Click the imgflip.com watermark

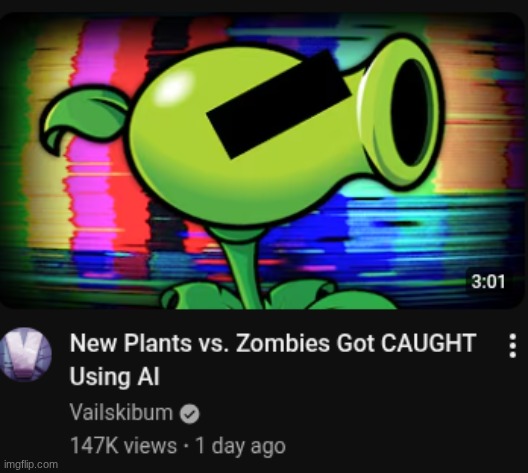pyautogui.click(x=31, y=465)
